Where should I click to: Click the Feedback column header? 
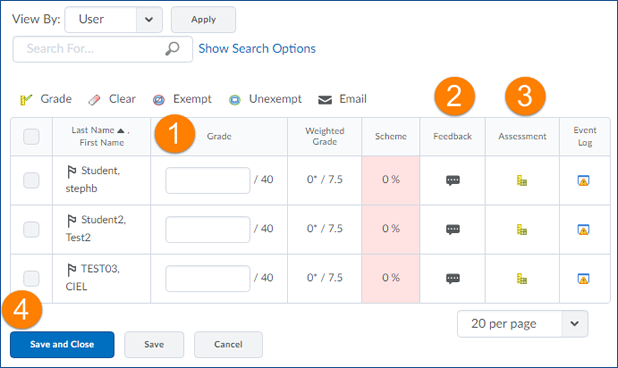click(452, 136)
